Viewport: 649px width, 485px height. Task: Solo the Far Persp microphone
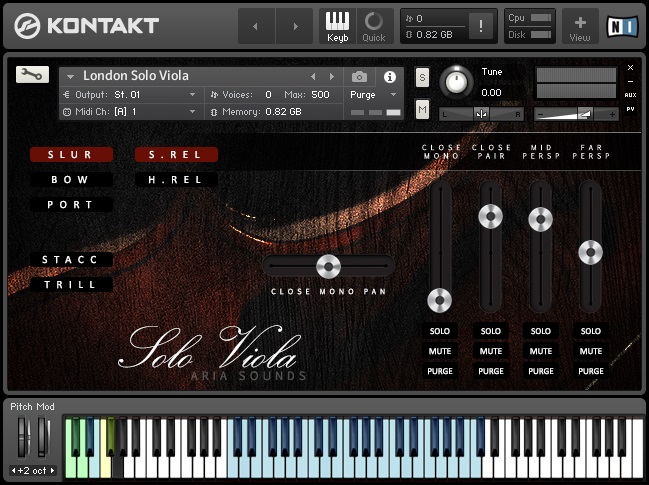tap(591, 331)
